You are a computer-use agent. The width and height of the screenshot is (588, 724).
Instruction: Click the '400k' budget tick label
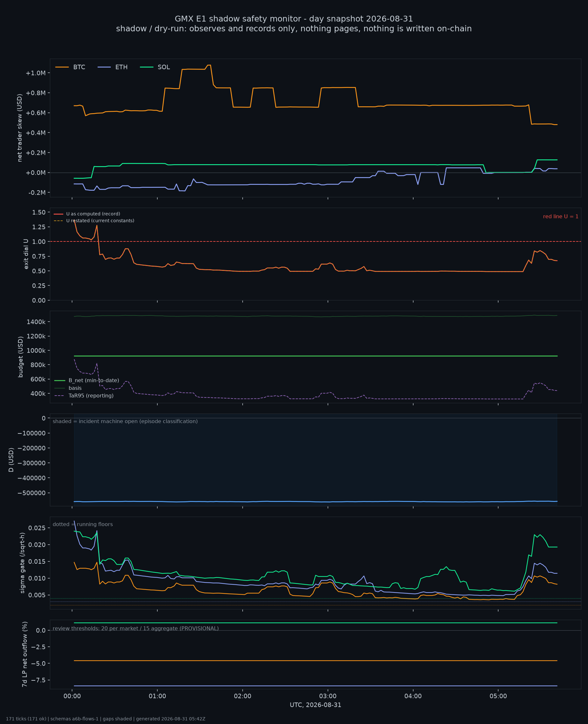point(38,394)
